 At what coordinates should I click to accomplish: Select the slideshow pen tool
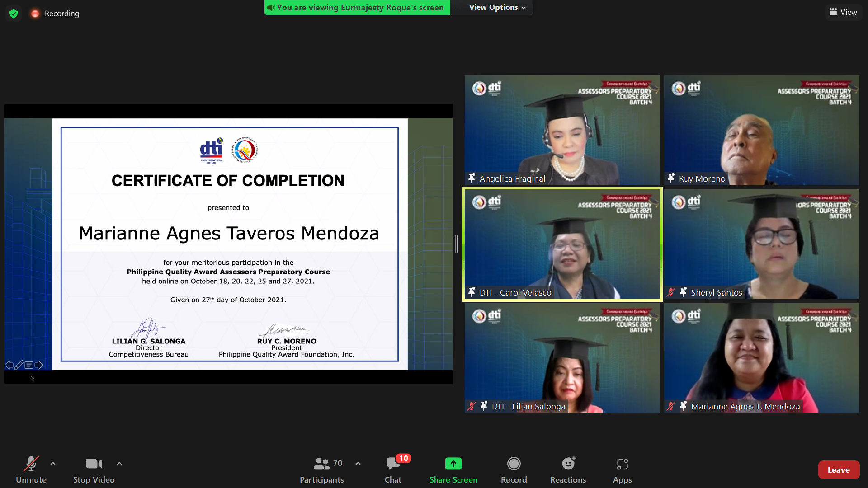[19, 365]
